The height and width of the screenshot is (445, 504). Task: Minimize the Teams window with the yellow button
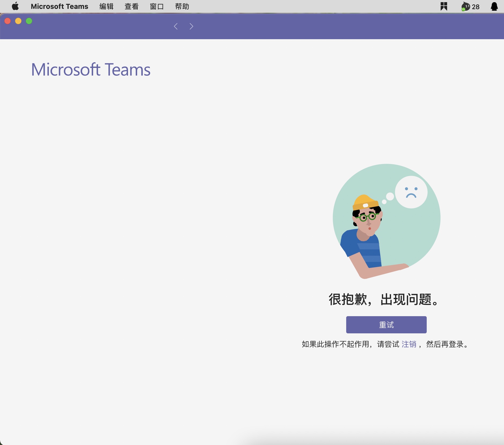pyautogui.click(x=18, y=21)
